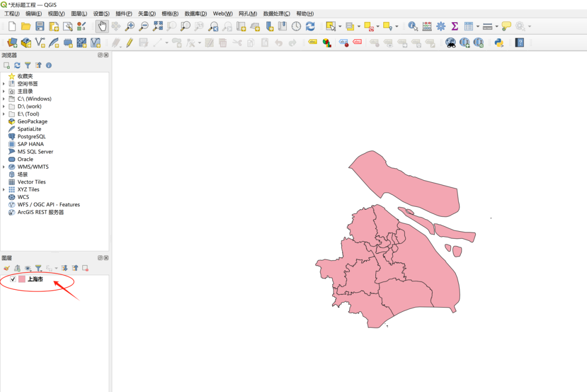This screenshot has height=392, width=587.
Task: Open the 视图(V) menu
Action: point(56,14)
